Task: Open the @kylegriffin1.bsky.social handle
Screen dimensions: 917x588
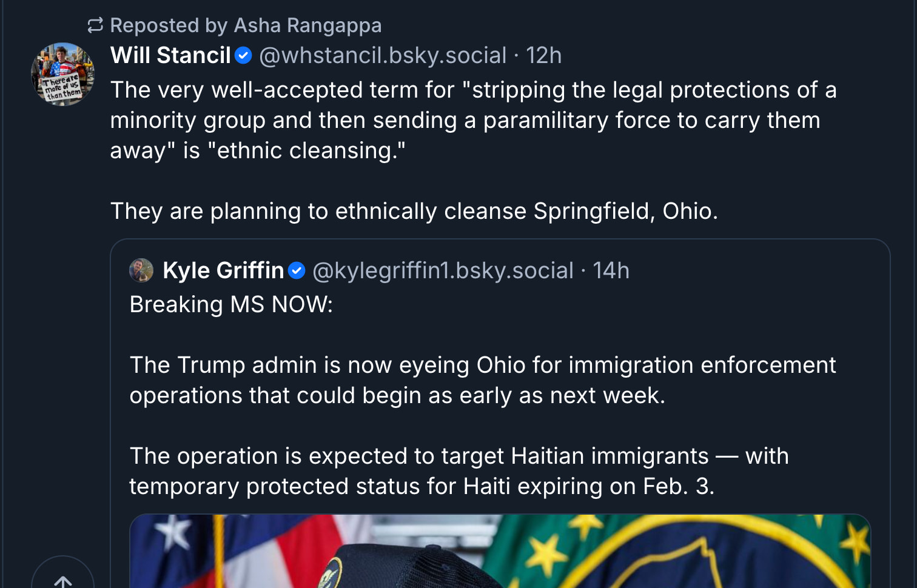Action: 443,270
